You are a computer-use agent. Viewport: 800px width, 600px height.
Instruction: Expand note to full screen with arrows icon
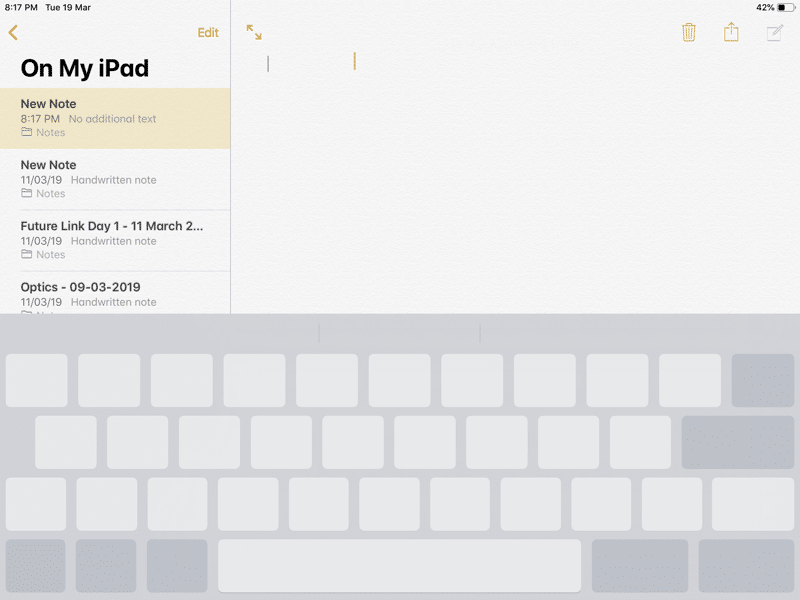(254, 33)
